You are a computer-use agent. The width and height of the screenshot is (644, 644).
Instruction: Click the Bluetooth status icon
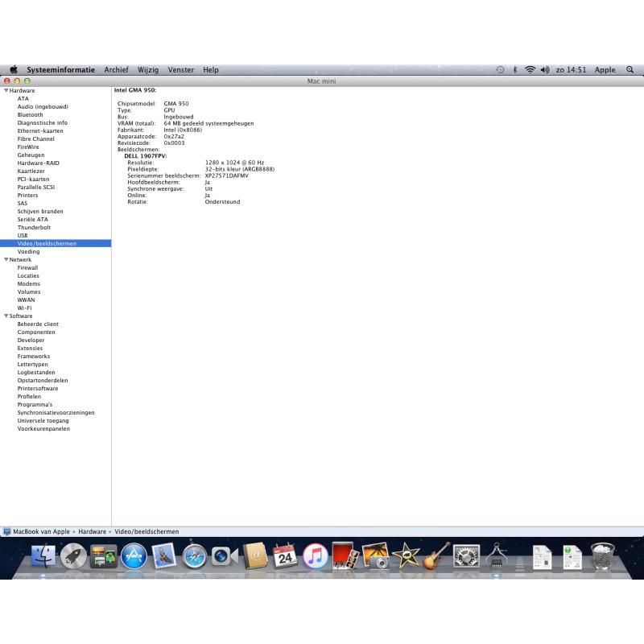pyautogui.click(x=515, y=70)
